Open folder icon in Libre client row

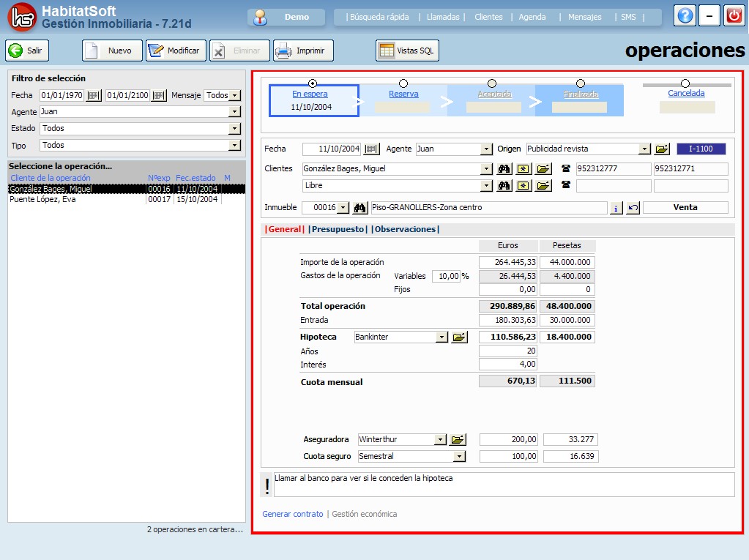543,185
